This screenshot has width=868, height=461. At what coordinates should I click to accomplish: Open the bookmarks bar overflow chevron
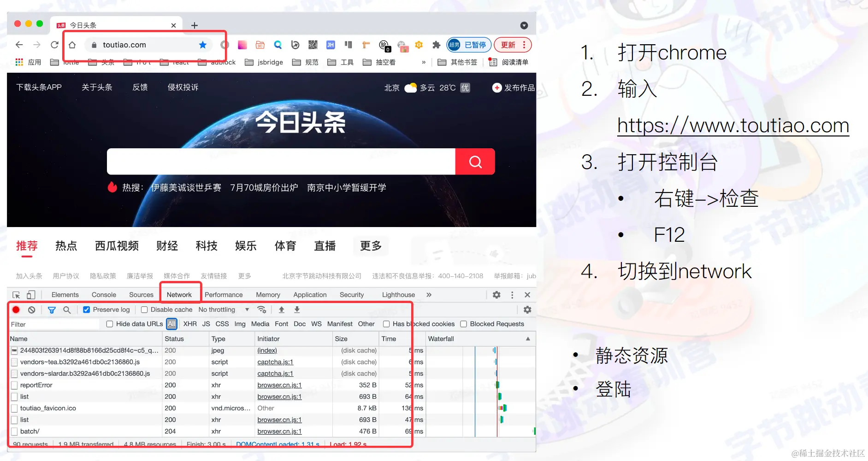coord(423,62)
